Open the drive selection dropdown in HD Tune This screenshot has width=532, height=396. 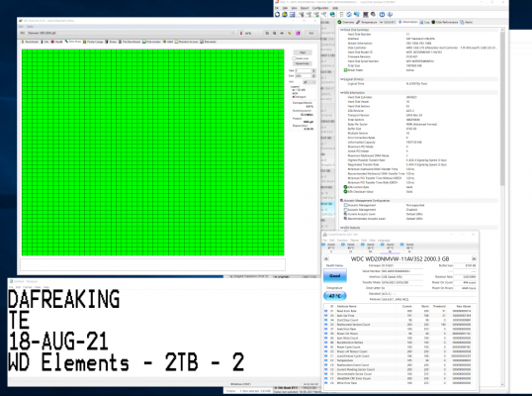pyautogui.click(x=128, y=33)
